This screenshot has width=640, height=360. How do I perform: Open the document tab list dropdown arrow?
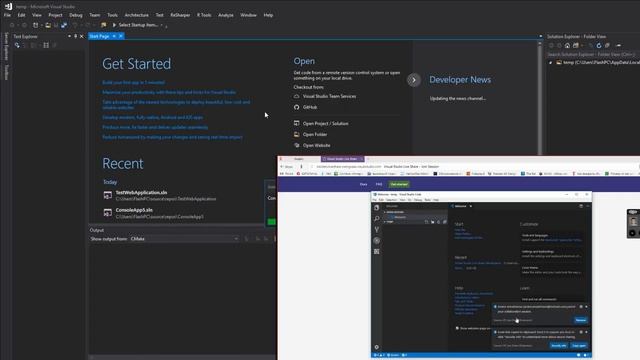click(541, 36)
